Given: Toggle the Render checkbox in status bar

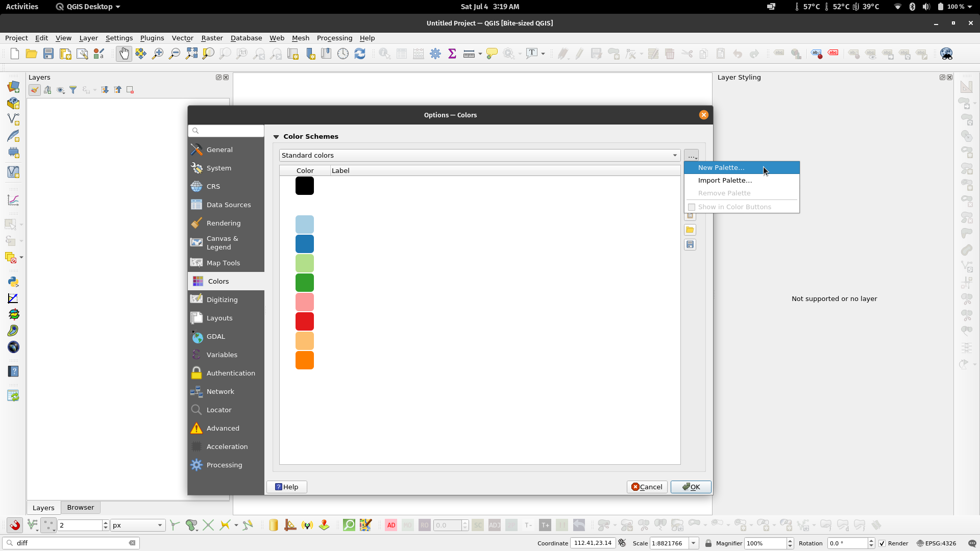Looking at the screenshot, I should [881, 543].
